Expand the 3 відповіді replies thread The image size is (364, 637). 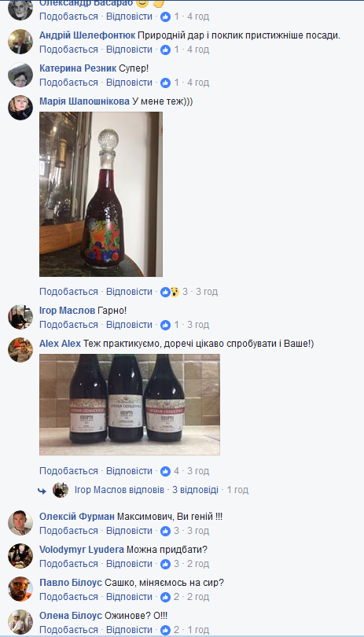point(195,490)
